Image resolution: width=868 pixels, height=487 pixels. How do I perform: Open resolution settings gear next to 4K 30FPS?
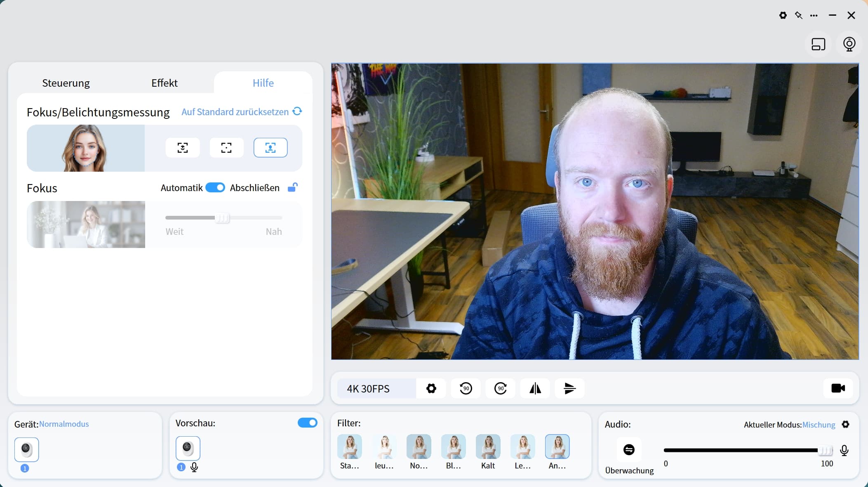point(431,388)
